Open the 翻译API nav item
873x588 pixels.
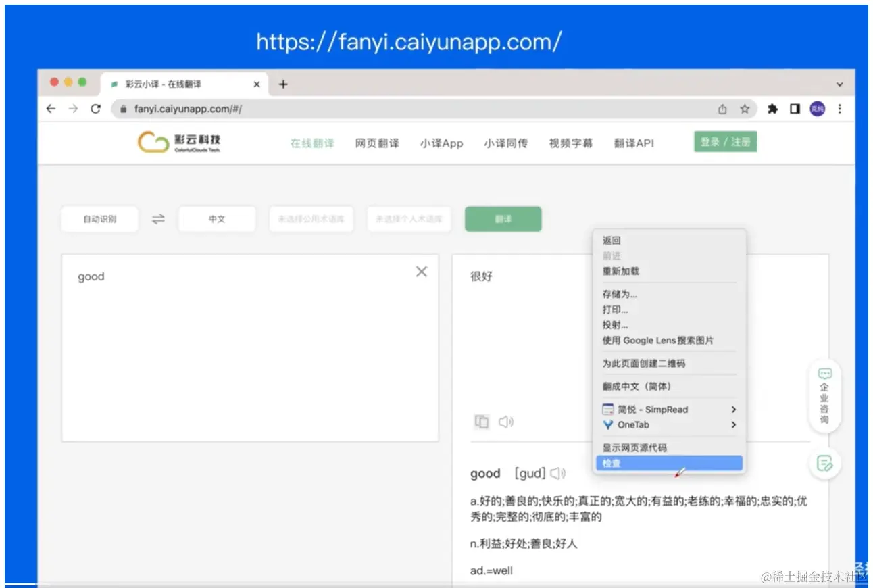pyautogui.click(x=634, y=143)
